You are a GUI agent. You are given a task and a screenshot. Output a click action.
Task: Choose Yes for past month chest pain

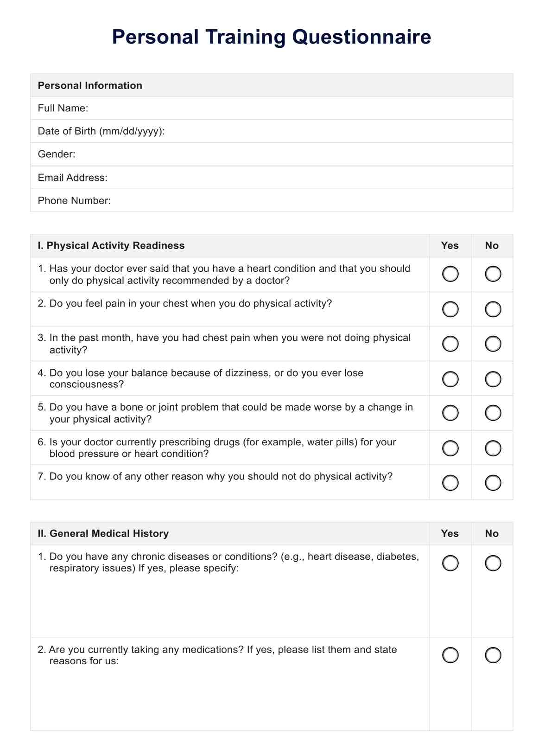click(450, 344)
